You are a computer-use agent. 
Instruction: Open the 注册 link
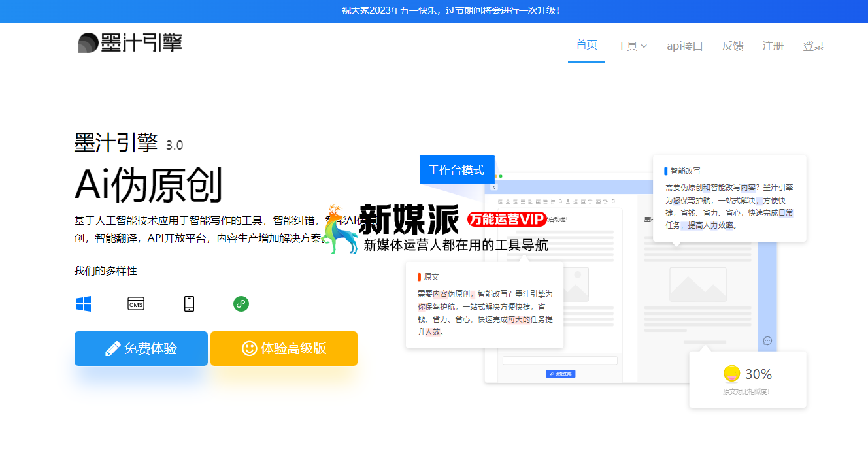pos(773,46)
